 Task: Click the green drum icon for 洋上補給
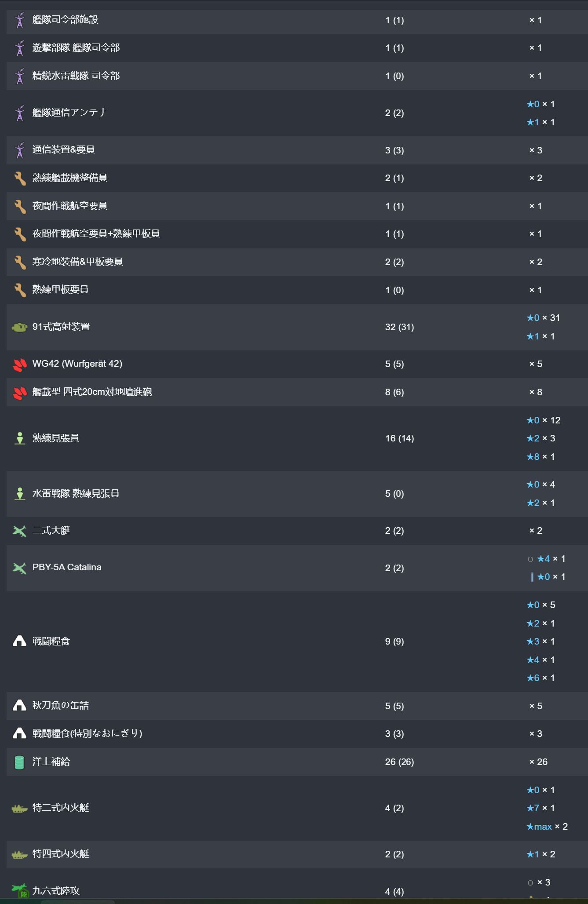pyautogui.click(x=19, y=762)
